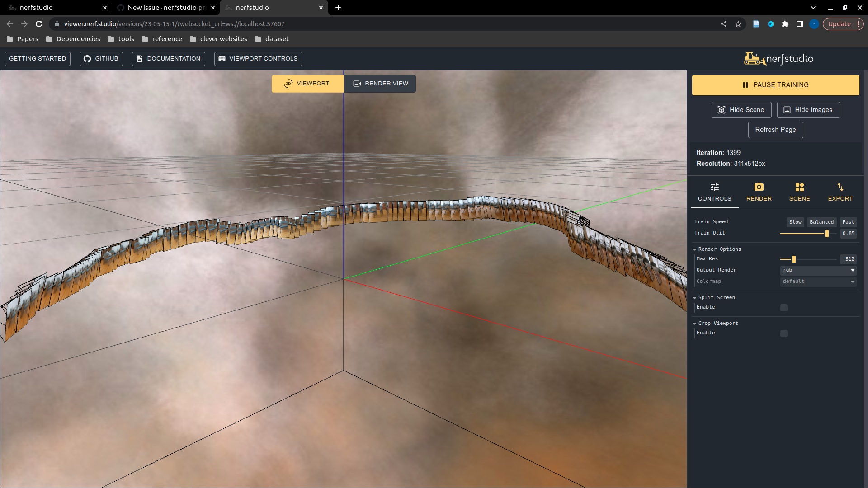Open the Export tab icon
The width and height of the screenshot is (868, 488).
pyautogui.click(x=840, y=187)
